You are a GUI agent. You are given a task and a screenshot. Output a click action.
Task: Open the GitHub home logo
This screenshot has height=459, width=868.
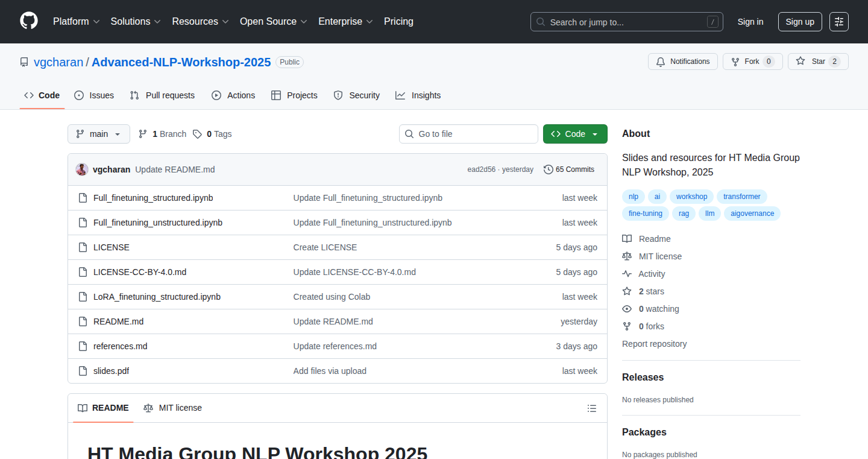coord(29,21)
